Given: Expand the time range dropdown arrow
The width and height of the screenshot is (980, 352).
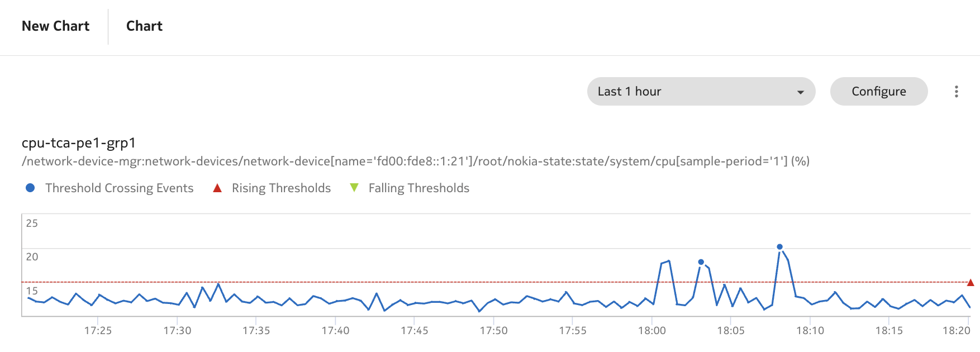Looking at the screenshot, I should (800, 92).
